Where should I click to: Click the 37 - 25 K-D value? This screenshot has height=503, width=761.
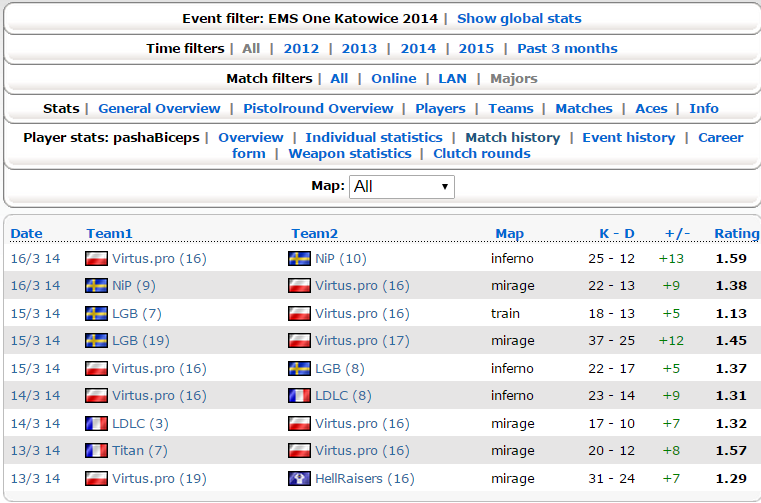[612, 341]
